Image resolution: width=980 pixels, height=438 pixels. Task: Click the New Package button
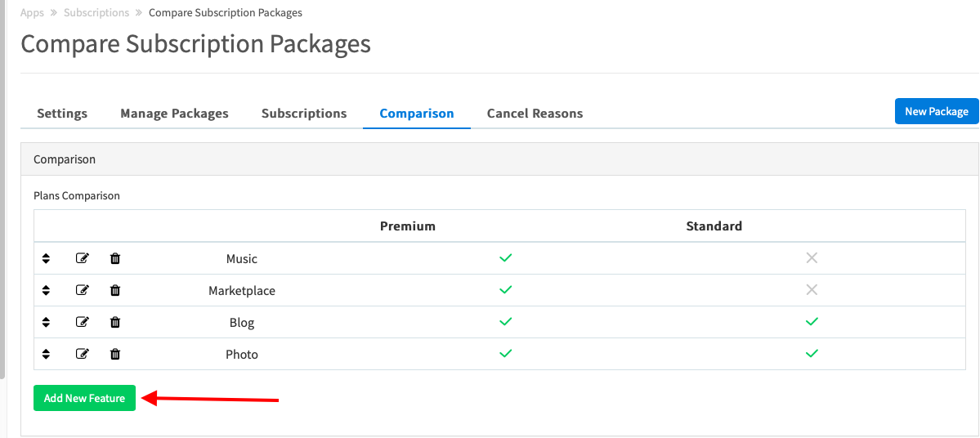(x=936, y=111)
